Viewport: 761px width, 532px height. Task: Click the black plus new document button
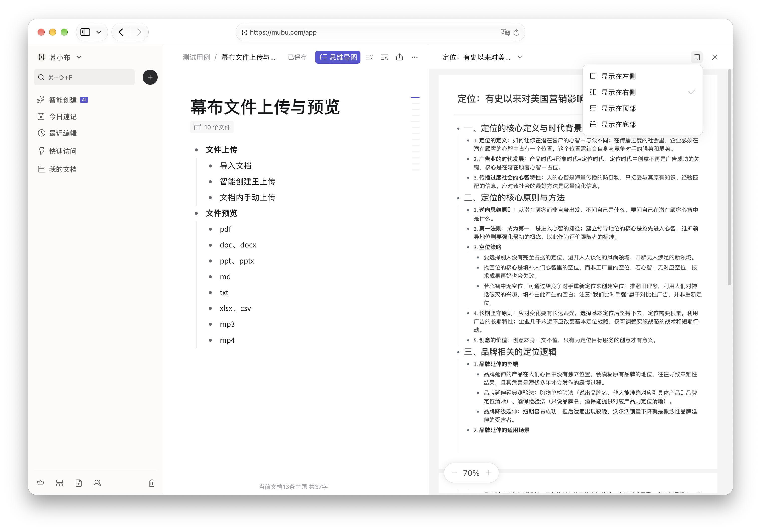point(150,77)
